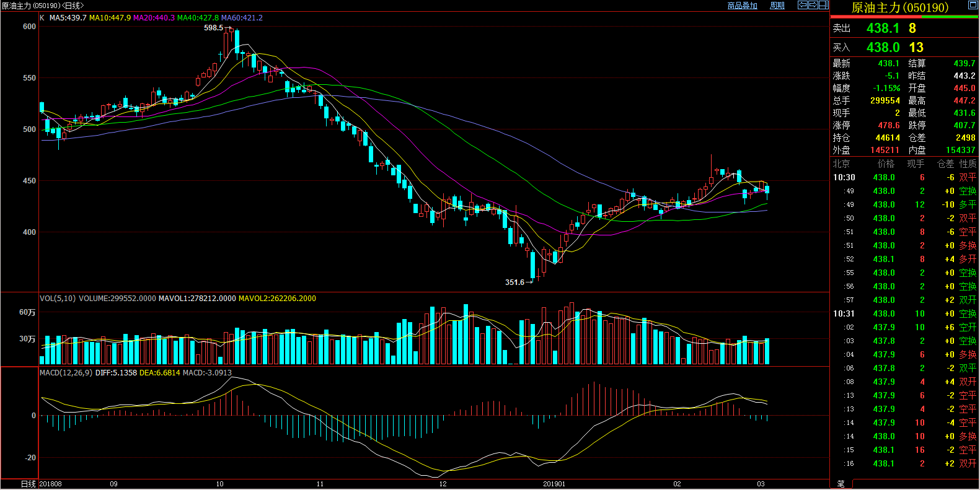980x490 pixels.
Task: Click the MA20:440.3 indicator label
Action: pyautogui.click(x=154, y=18)
